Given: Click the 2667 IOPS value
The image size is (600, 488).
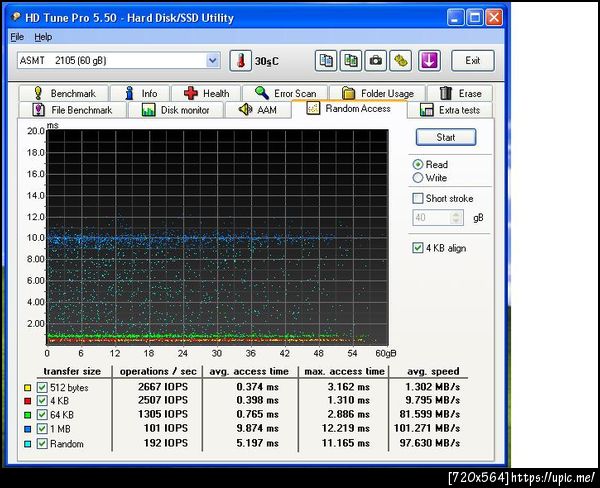Looking at the screenshot, I should [x=163, y=387].
